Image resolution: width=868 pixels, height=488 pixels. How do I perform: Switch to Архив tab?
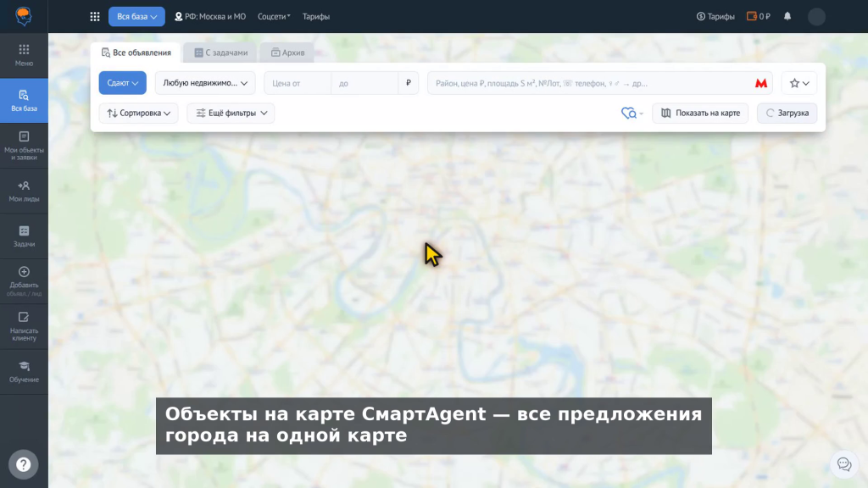tap(287, 53)
